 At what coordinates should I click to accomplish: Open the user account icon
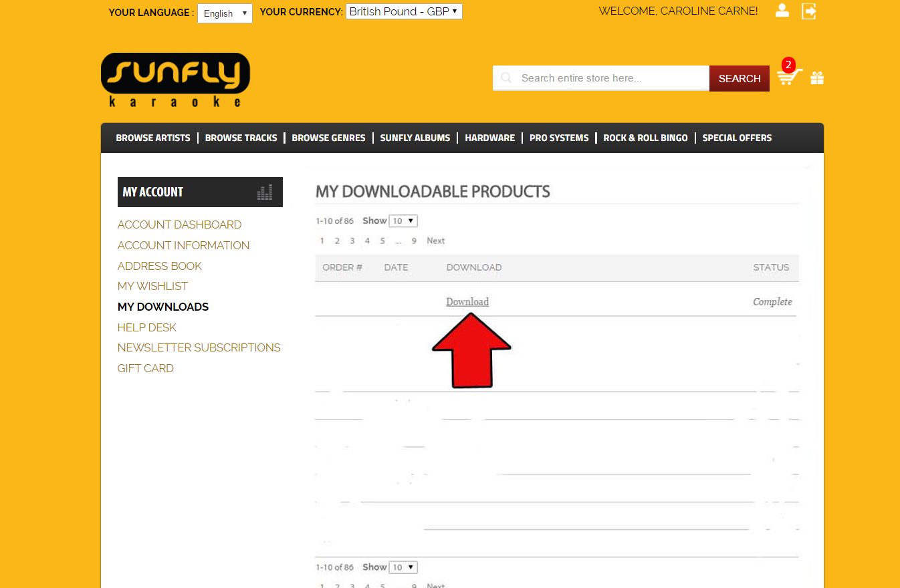tap(782, 11)
